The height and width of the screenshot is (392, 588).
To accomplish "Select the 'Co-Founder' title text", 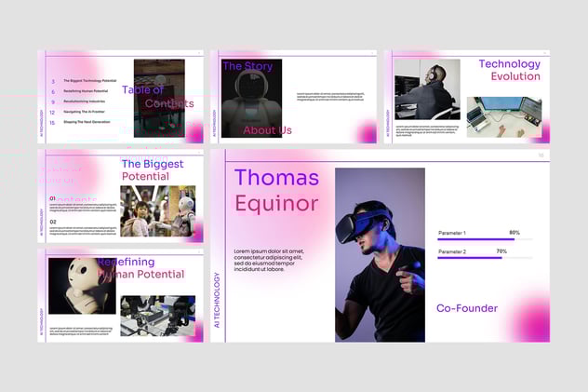I will 467,308.
